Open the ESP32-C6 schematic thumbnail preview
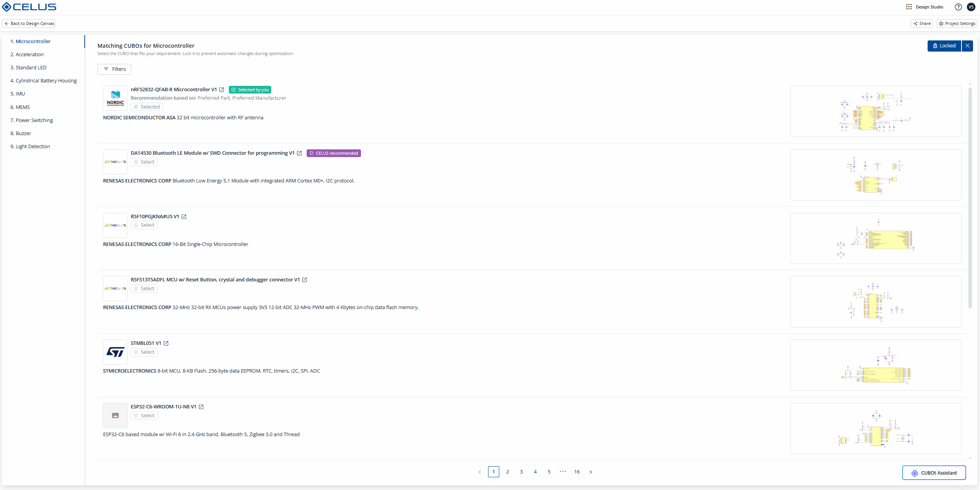Screen dimensions: 980x490 (875, 428)
